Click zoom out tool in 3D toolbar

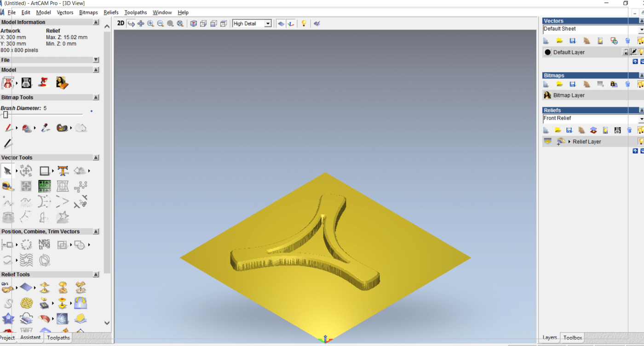coord(161,23)
